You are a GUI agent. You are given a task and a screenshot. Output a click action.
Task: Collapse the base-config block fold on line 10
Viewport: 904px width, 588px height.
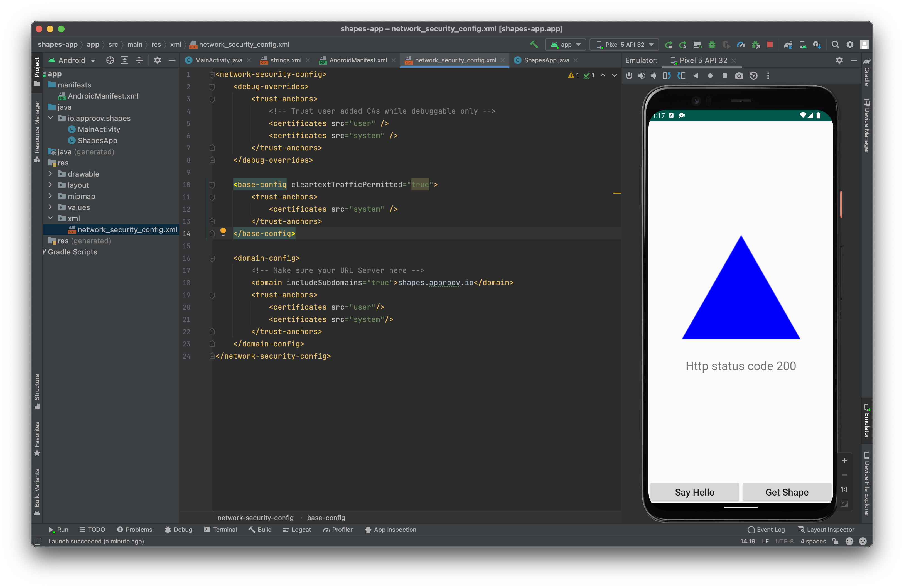(x=212, y=185)
